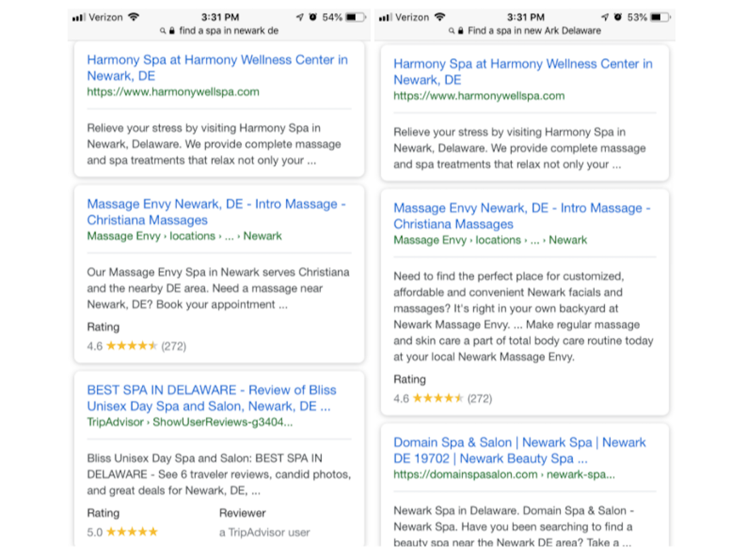The height and width of the screenshot is (560, 747).
Task: Tap the signal bars icon in left phone
Action: tap(78, 17)
